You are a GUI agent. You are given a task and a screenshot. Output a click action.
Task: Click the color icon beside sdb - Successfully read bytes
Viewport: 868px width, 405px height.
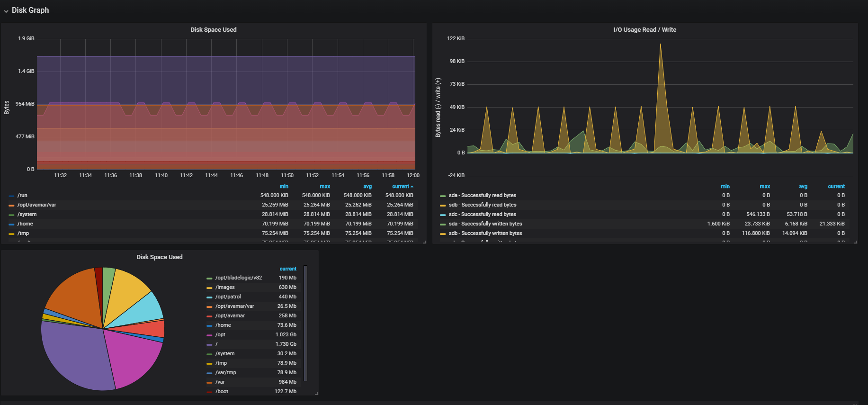(443, 205)
